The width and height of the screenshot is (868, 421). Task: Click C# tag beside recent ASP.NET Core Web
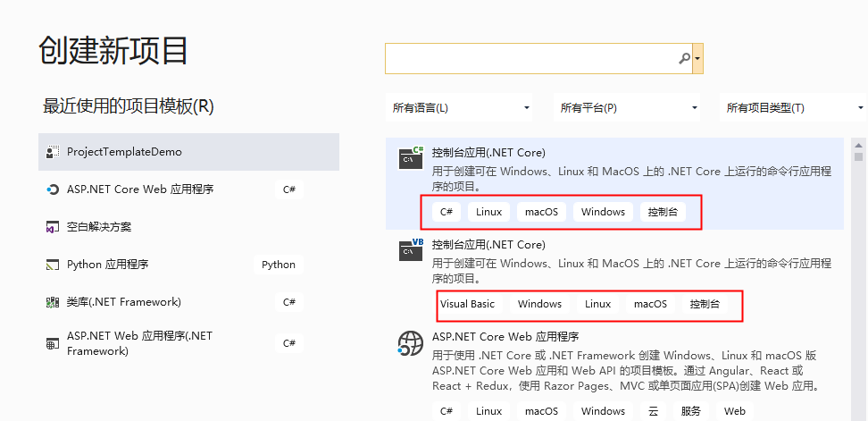point(289,189)
